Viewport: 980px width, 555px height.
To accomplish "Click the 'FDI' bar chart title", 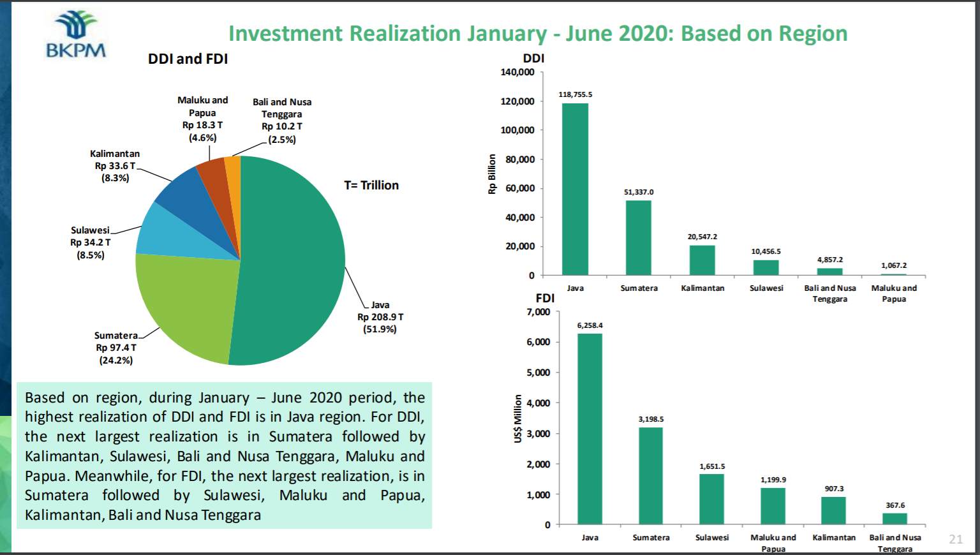I will point(545,298).
